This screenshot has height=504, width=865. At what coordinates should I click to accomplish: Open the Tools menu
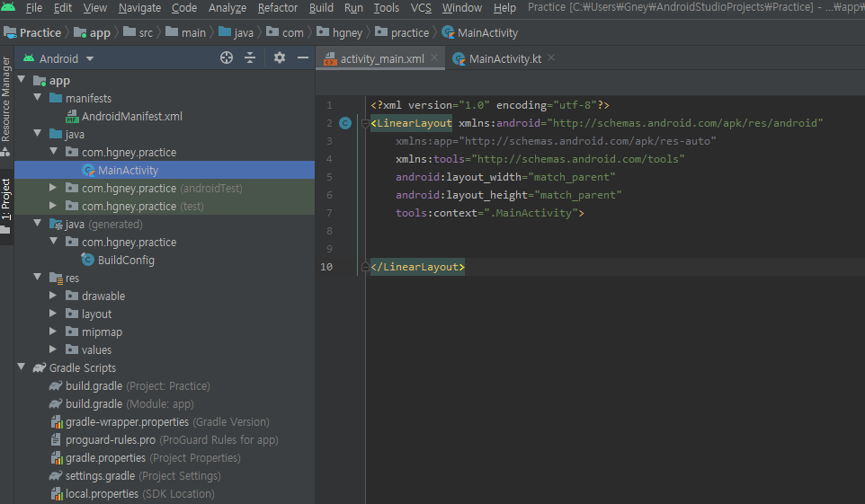(x=386, y=8)
